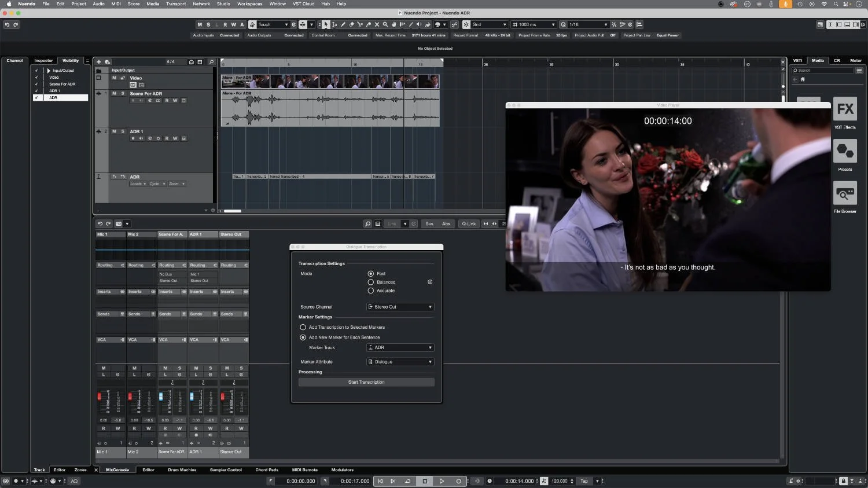Open the 1/16 quantize preset dropdown
This screenshot has width=868, height=488.
coord(588,24)
